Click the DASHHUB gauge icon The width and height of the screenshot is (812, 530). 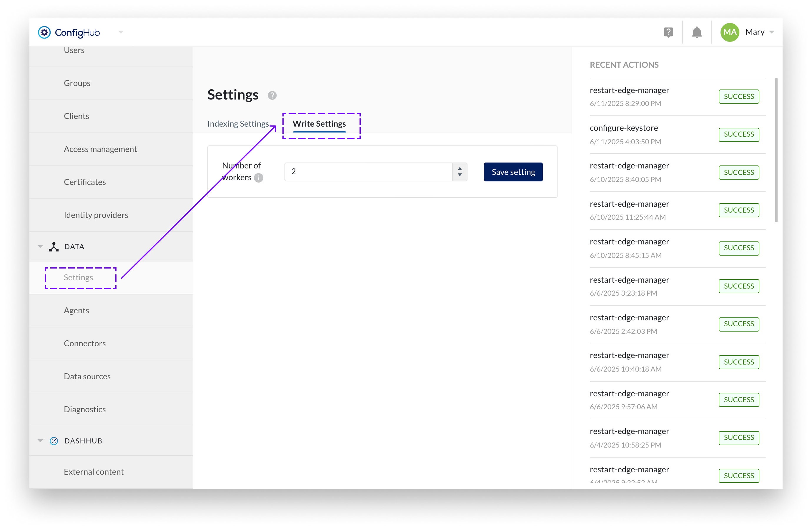(54, 441)
